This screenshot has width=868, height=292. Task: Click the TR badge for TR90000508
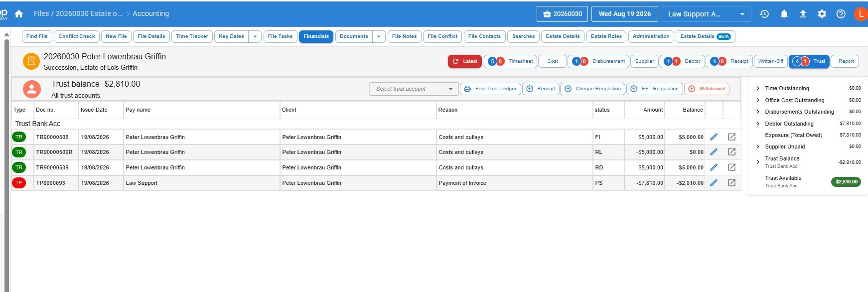[x=19, y=137]
